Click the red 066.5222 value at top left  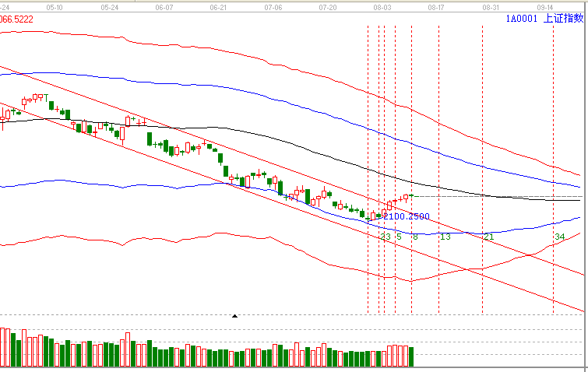click(x=17, y=18)
